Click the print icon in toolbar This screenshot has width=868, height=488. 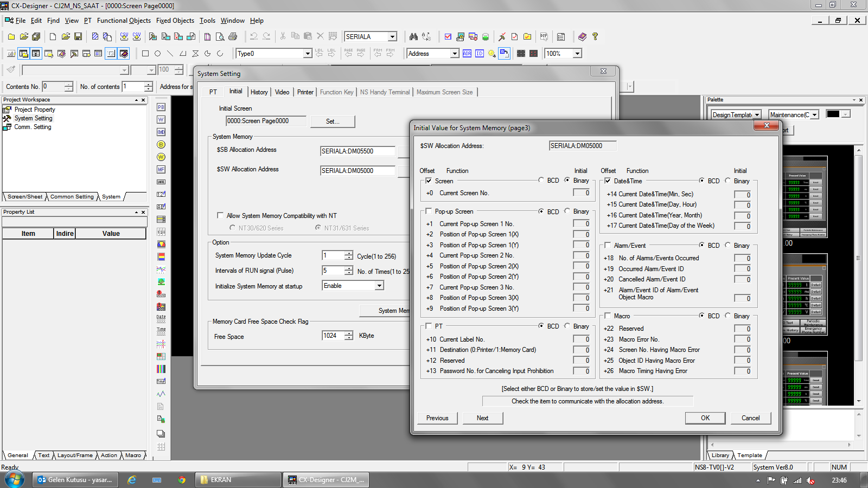(233, 36)
